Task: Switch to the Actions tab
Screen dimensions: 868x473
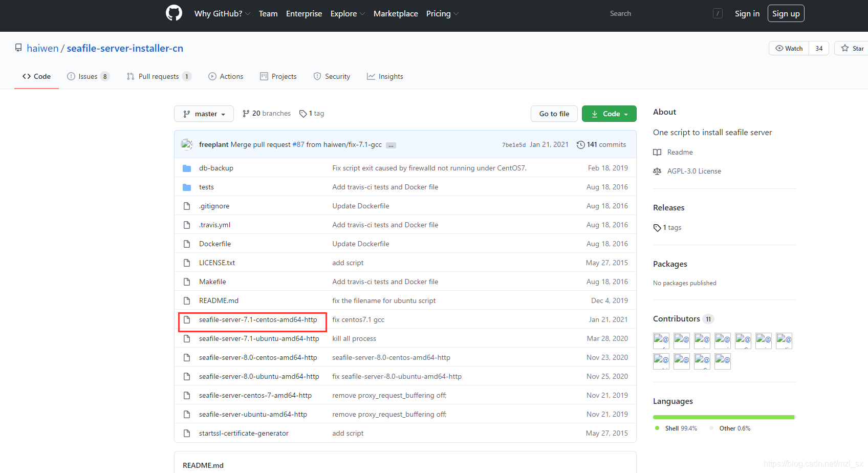Action: 226,76
